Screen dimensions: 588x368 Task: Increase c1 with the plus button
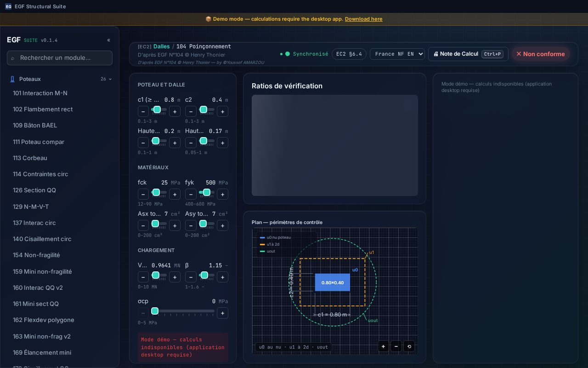175,111
